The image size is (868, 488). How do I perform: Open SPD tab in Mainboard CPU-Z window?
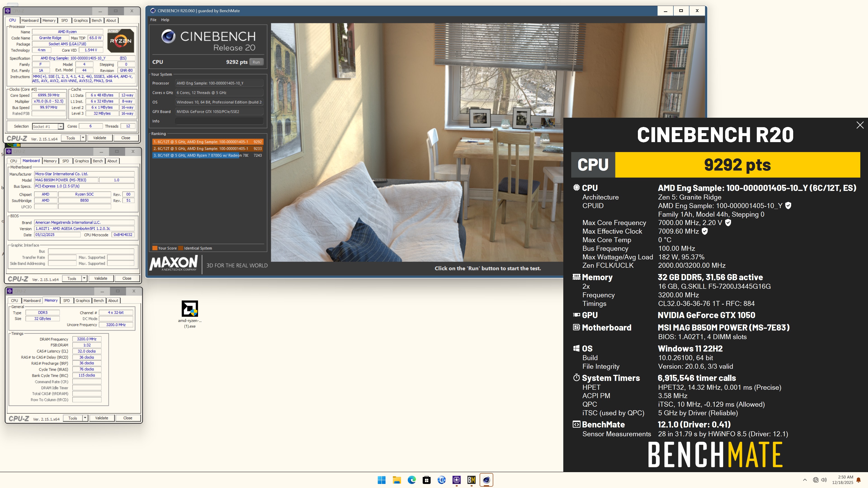coord(66,161)
